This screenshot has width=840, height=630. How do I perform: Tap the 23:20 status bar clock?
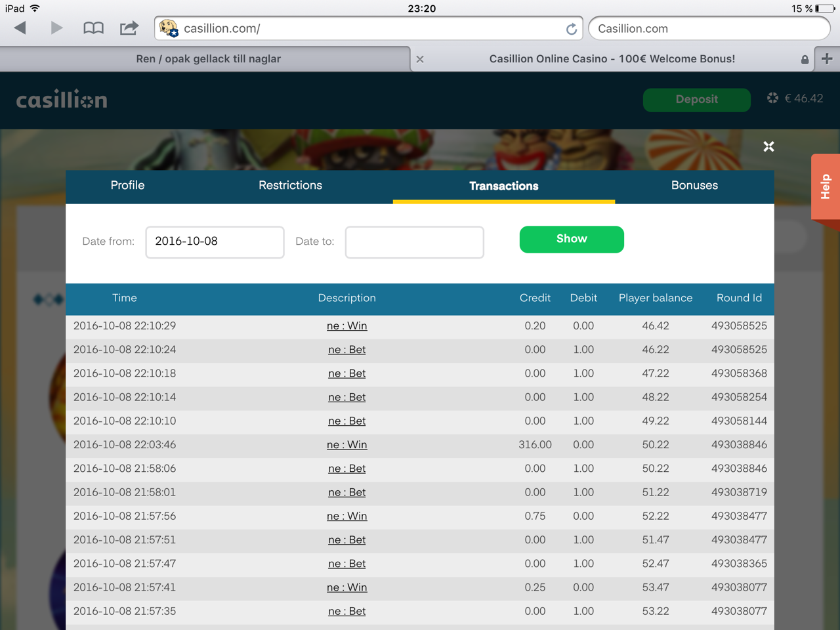(x=421, y=9)
